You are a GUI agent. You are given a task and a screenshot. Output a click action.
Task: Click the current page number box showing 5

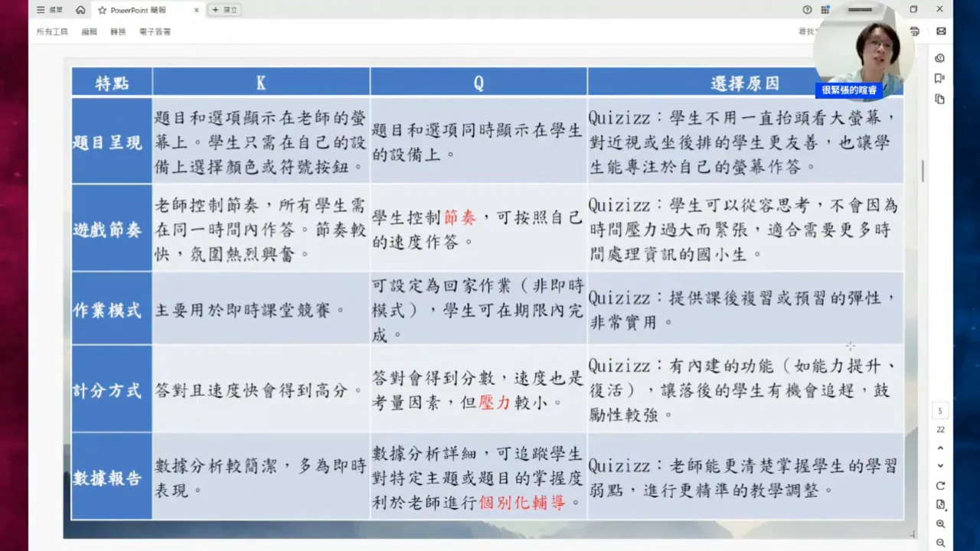(x=940, y=412)
